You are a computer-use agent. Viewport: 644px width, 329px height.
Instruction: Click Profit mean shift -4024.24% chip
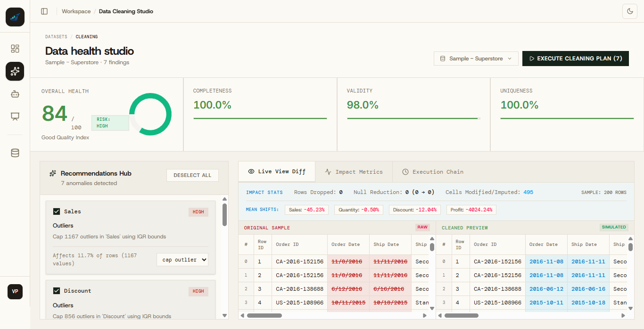[471, 210]
